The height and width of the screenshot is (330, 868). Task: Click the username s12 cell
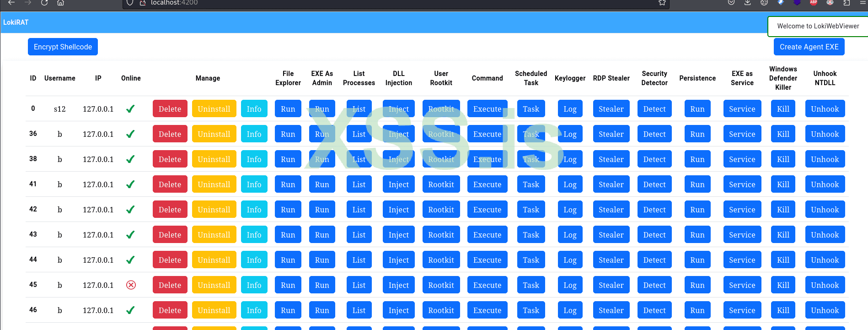coord(60,109)
